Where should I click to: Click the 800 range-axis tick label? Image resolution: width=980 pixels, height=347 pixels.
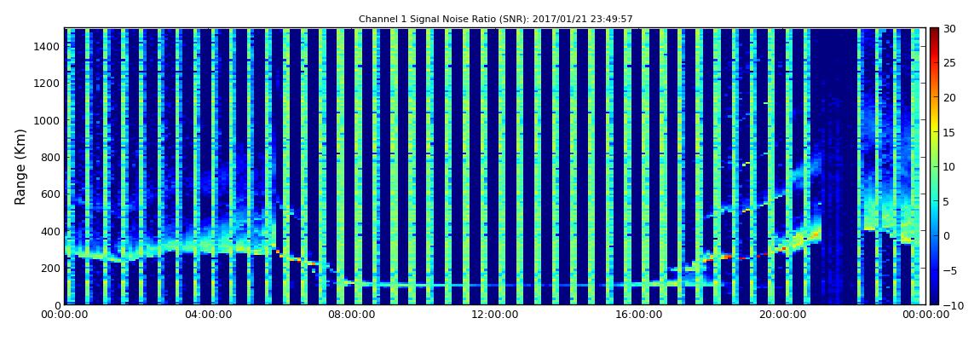(50, 157)
